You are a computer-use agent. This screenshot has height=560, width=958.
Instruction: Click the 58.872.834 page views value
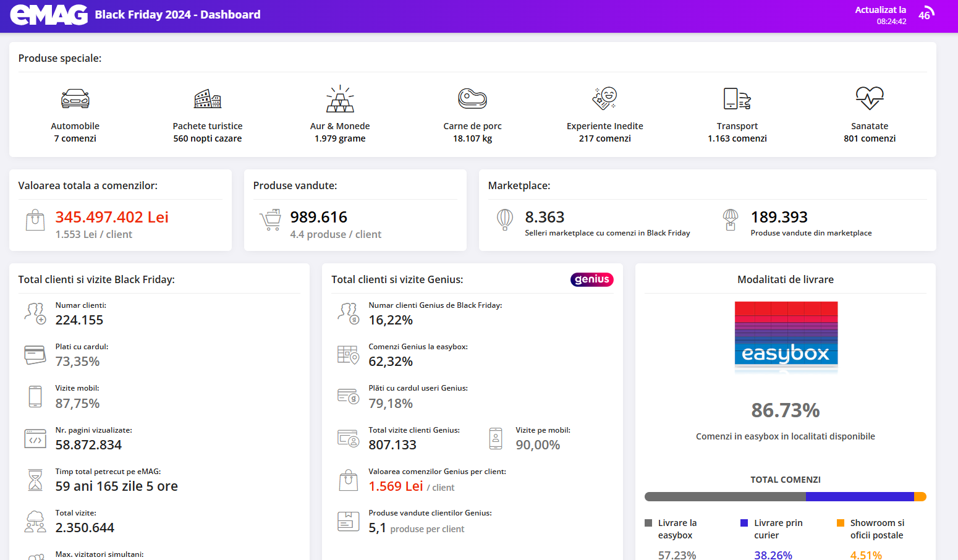click(x=88, y=445)
